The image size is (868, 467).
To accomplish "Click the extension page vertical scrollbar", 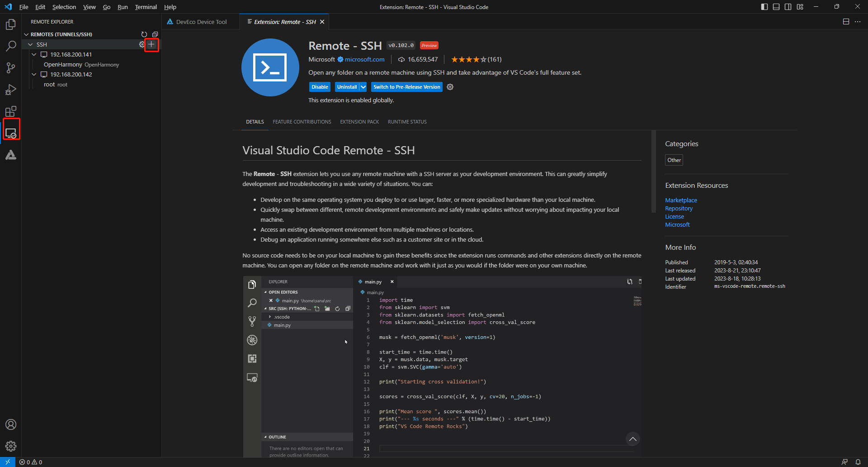I will (x=653, y=172).
